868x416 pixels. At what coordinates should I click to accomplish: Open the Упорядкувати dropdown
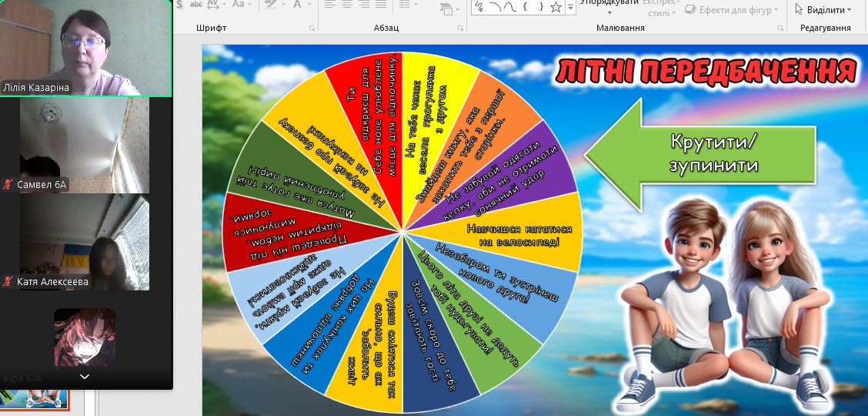(x=609, y=7)
